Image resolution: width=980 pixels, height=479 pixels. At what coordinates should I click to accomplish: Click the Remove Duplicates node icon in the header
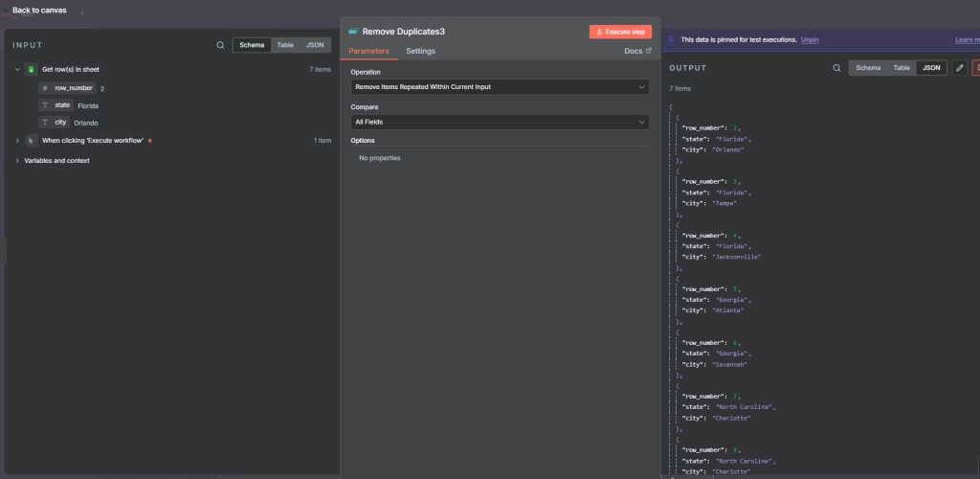pos(353,32)
